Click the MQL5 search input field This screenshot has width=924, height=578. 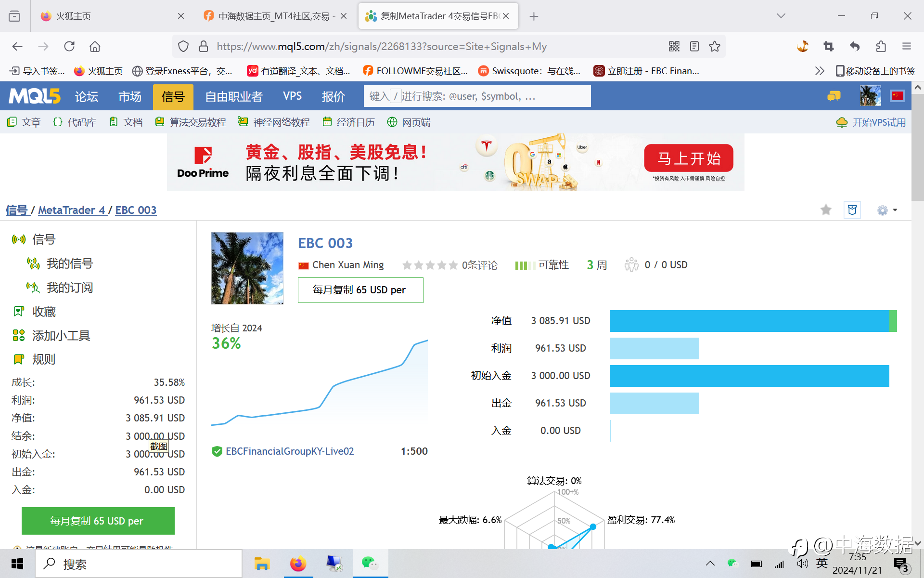tap(477, 96)
